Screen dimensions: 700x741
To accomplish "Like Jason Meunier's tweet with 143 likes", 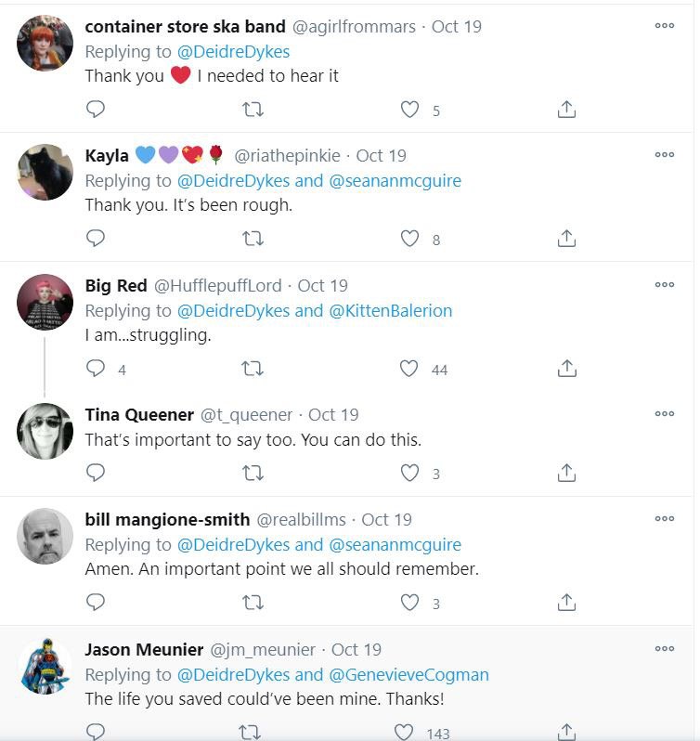I will tap(404, 732).
